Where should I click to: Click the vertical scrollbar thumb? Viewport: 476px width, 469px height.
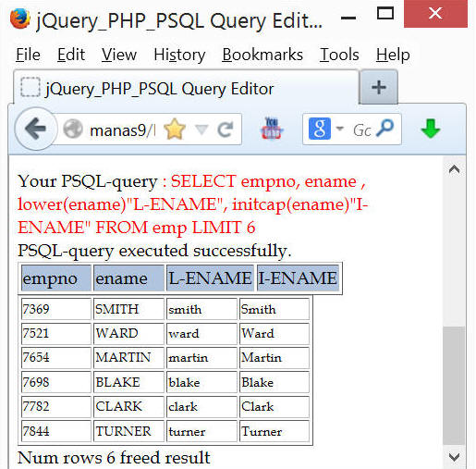(x=455, y=386)
